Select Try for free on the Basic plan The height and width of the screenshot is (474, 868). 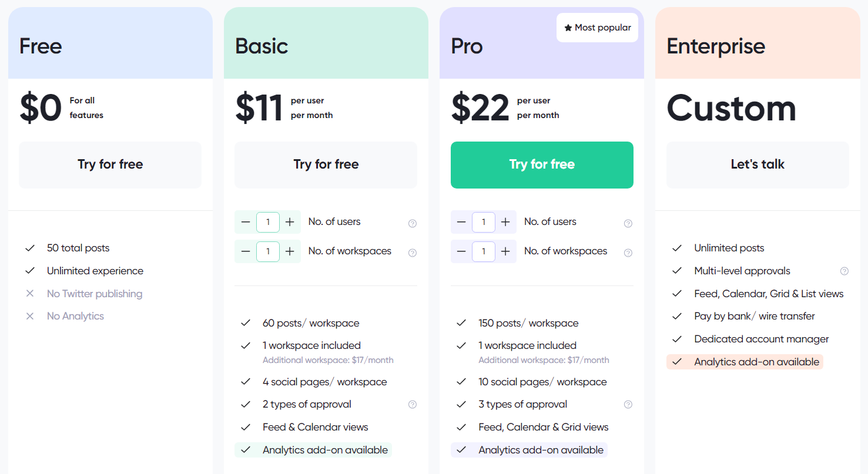pyautogui.click(x=326, y=164)
